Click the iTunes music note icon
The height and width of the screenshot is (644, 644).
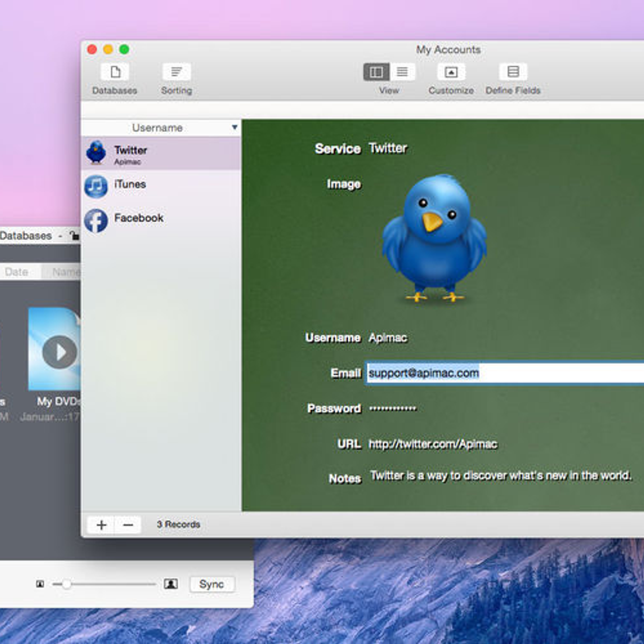coord(96,186)
